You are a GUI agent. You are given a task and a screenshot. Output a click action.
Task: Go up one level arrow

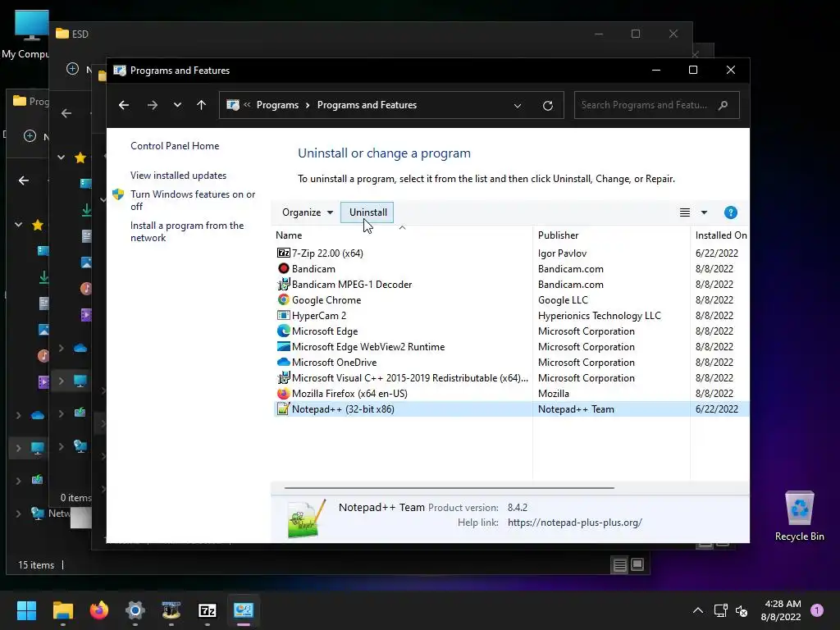click(x=201, y=105)
